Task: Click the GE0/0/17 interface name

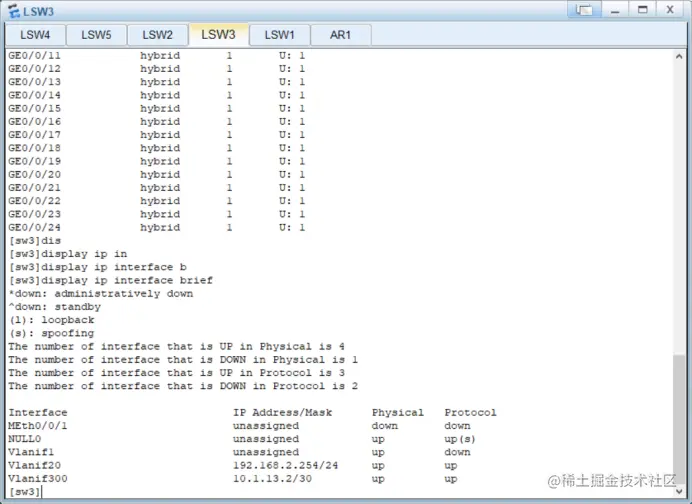Action: click(x=34, y=135)
